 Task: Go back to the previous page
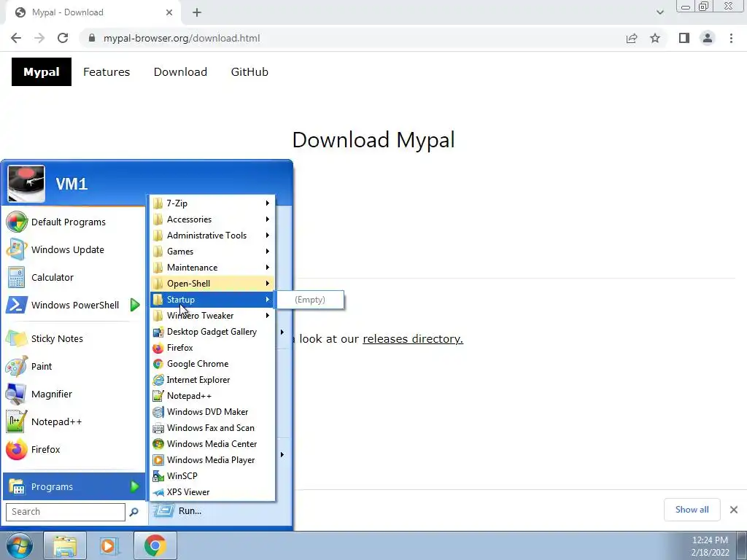(x=16, y=38)
